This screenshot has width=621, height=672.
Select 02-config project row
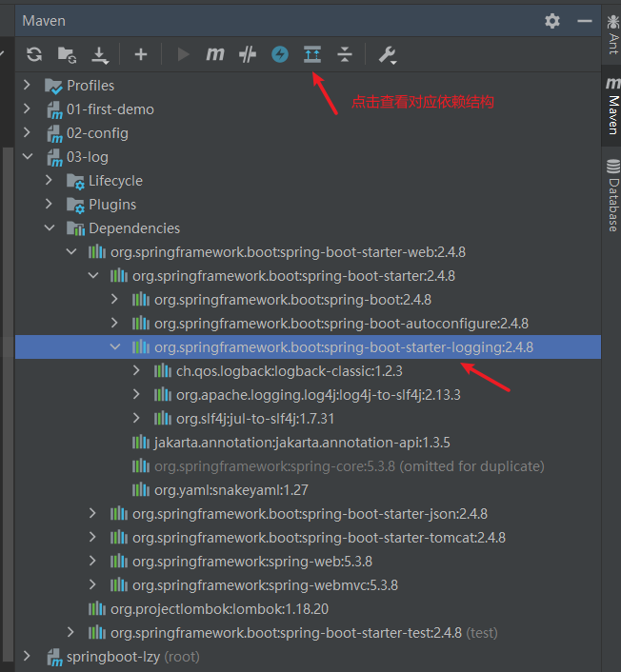(308, 133)
